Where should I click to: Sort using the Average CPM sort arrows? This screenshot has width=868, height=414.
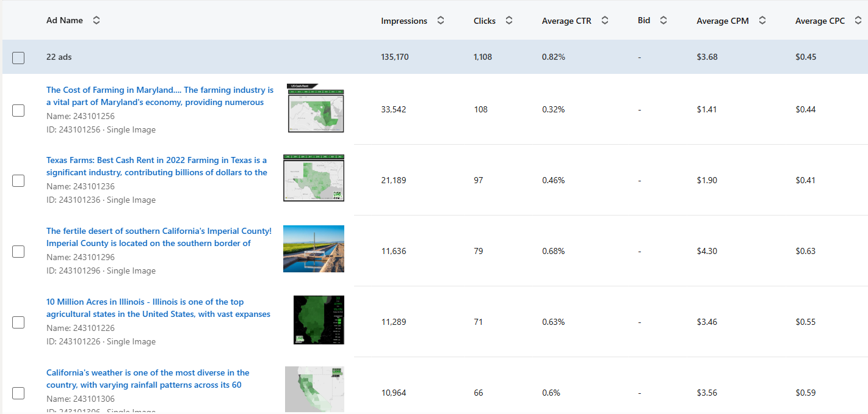762,20
